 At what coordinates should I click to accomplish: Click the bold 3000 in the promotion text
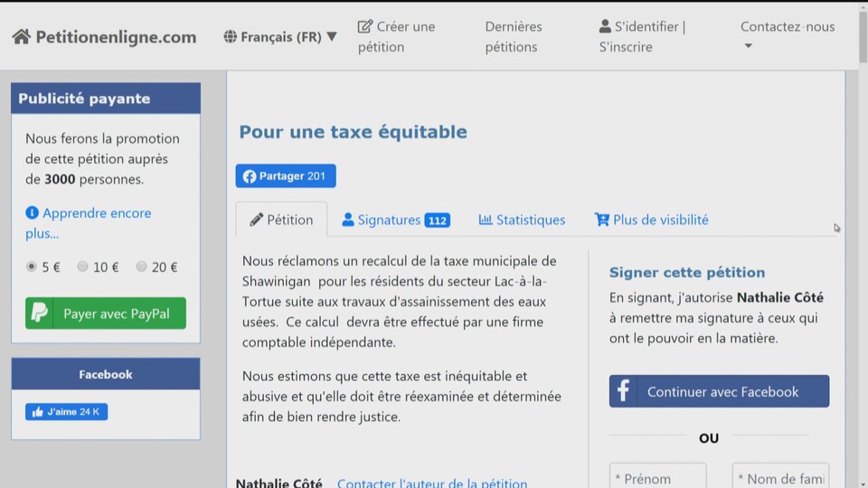(60, 179)
